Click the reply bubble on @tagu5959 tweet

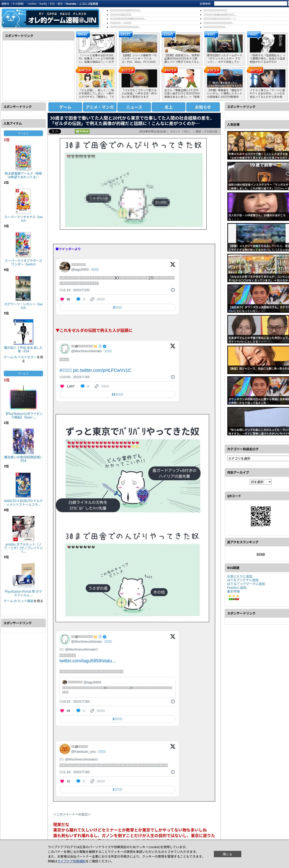[x=78, y=299]
